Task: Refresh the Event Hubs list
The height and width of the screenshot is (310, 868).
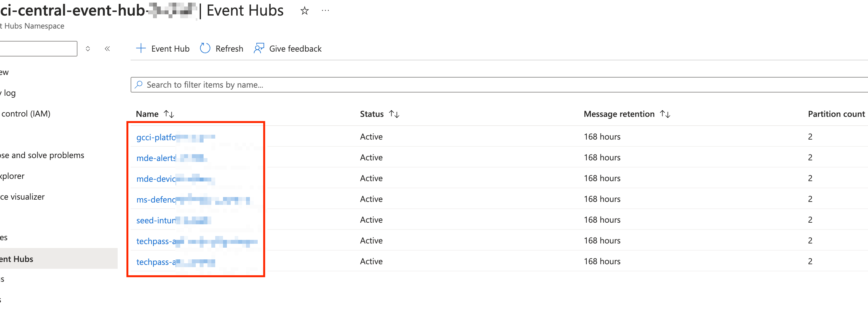Action: click(x=221, y=48)
